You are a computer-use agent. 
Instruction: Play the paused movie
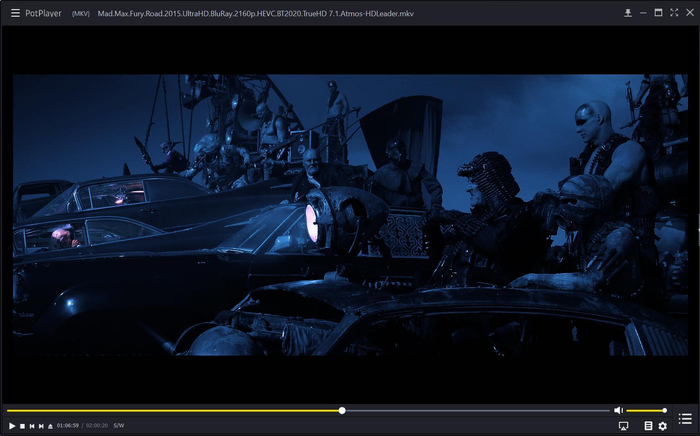(12, 426)
